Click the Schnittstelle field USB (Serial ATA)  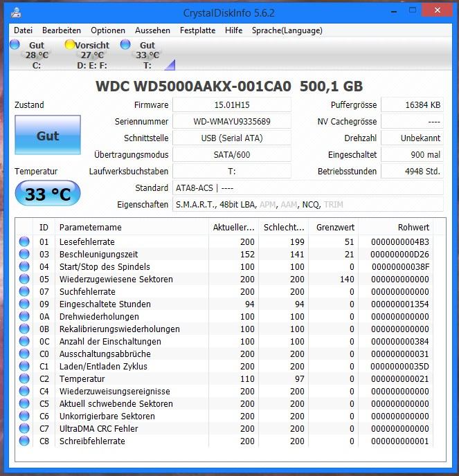(x=232, y=138)
